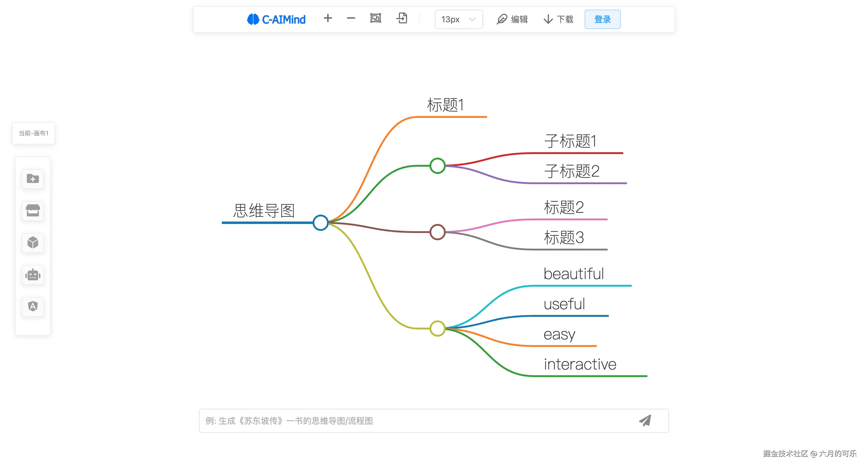868x469 pixels.
Task: Zoom out using the minus toolbar icon
Action: click(351, 19)
